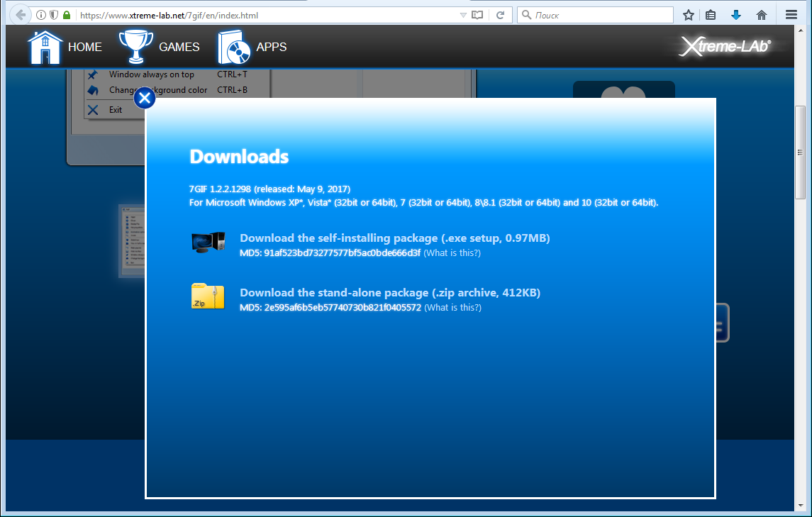Go back with the browser back arrow
The width and height of the screenshot is (812, 517).
click(20, 15)
